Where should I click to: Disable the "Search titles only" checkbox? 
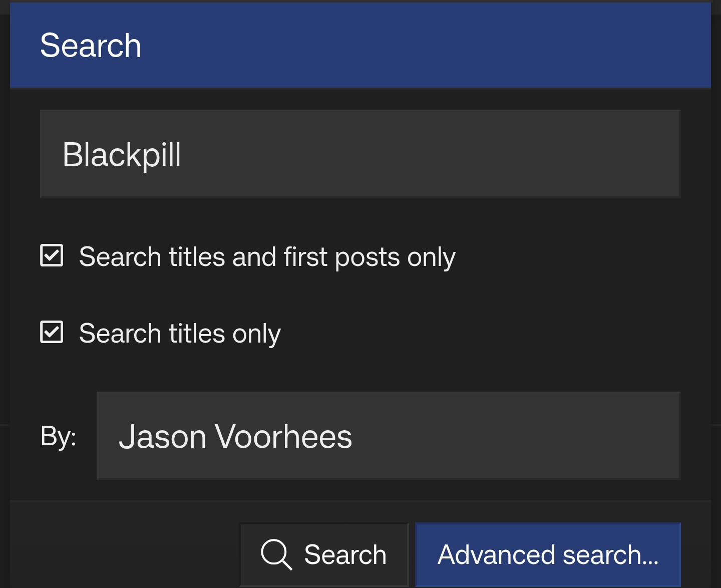tap(52, 332)
